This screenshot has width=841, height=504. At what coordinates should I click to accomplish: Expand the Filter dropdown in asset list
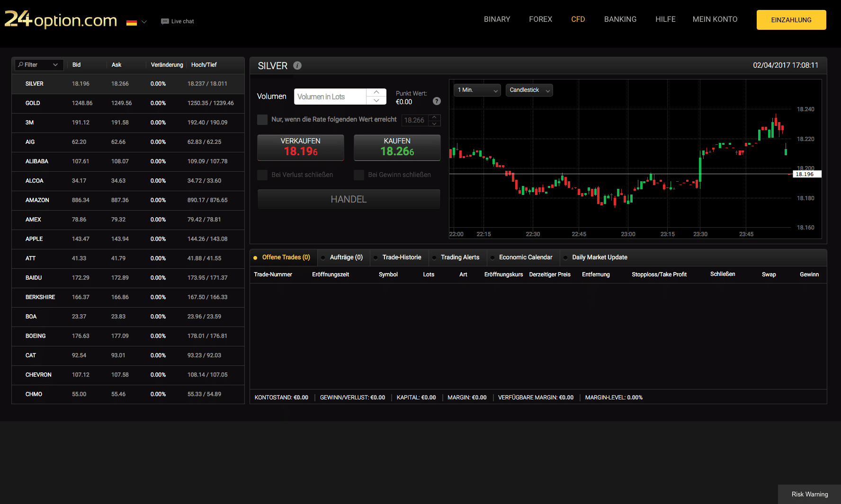tap(39, 65)
